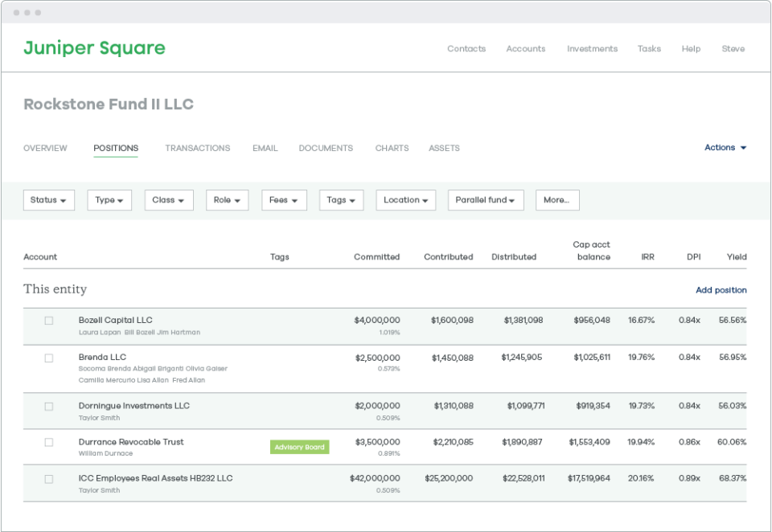
Task: Open the Role filter dropdown
Action: click(227, 200)
